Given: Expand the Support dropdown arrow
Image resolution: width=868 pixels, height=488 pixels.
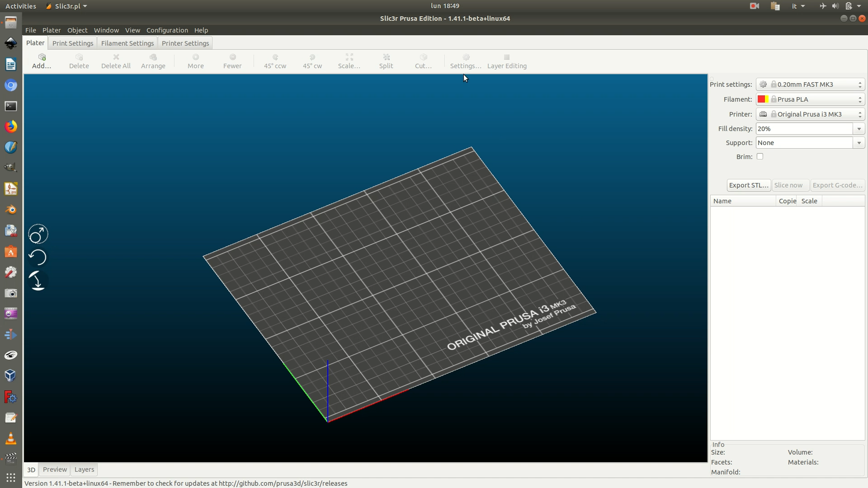Looking at the screenshot, I should pyautogui.click(x=859, y=143).
